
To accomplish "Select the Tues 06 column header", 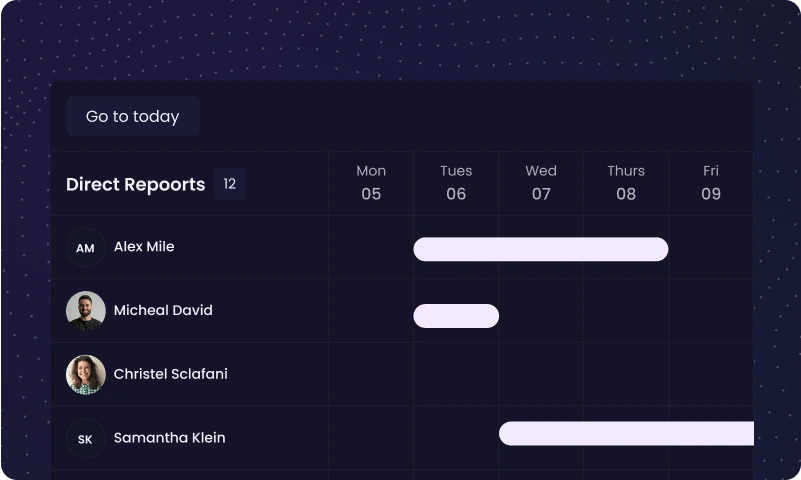I will (456, 183).
